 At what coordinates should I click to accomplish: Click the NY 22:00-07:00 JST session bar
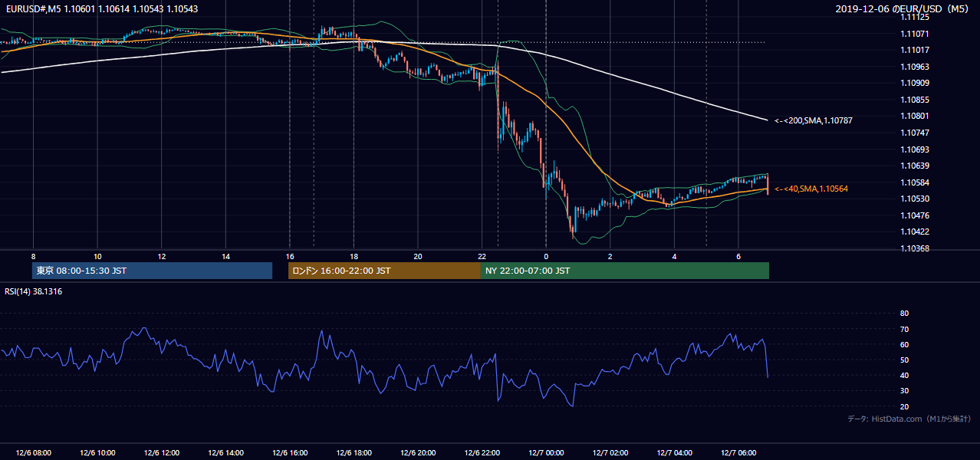625,271
